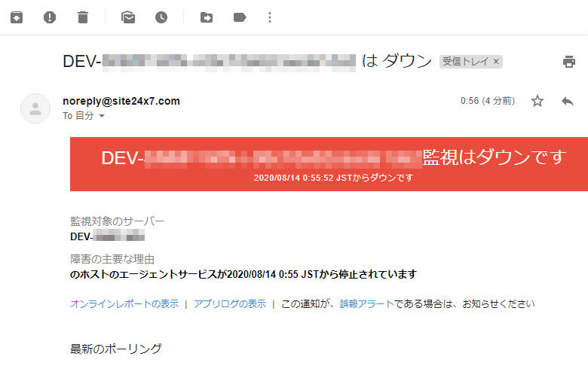
Task: Open the Labels tag icon
Action: click(240, 17)
